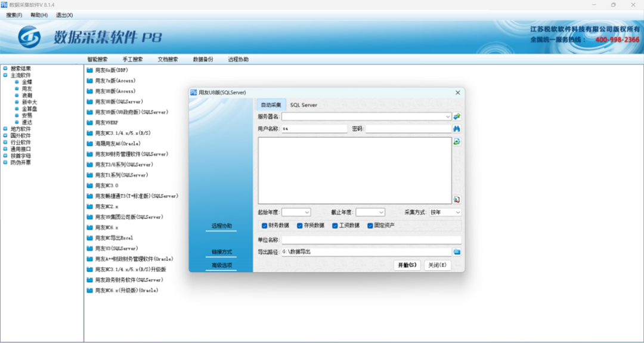Click folder icon of 用友NC6.x
The image size is (644, 343).
pos(90,227)
